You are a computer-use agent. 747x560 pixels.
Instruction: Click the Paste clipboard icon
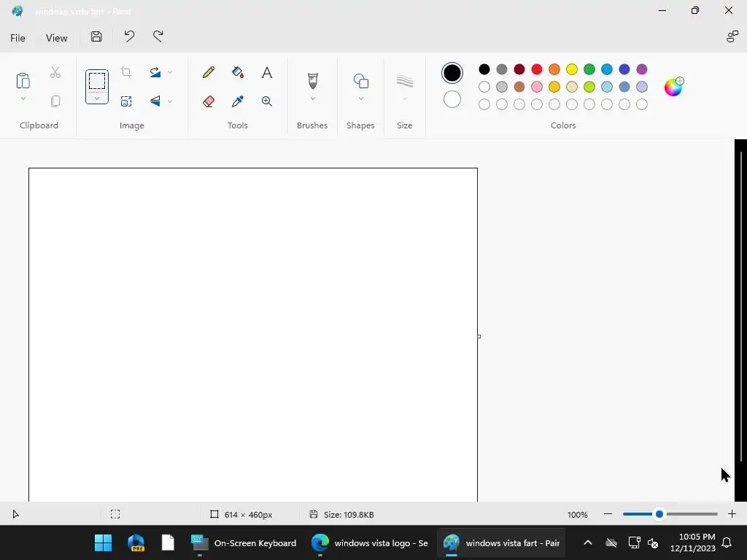[x=23, y=80]
